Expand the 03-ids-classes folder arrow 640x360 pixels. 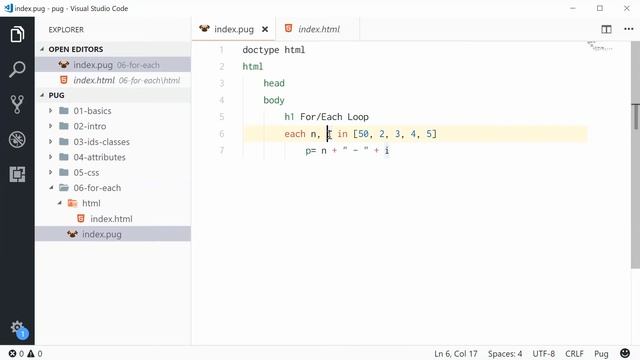click(51, 142)
